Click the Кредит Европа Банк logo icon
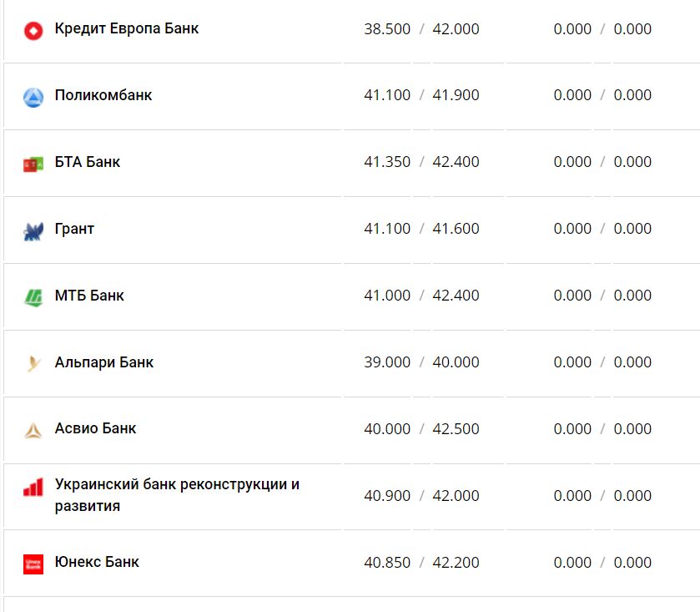 click(33, 32)
